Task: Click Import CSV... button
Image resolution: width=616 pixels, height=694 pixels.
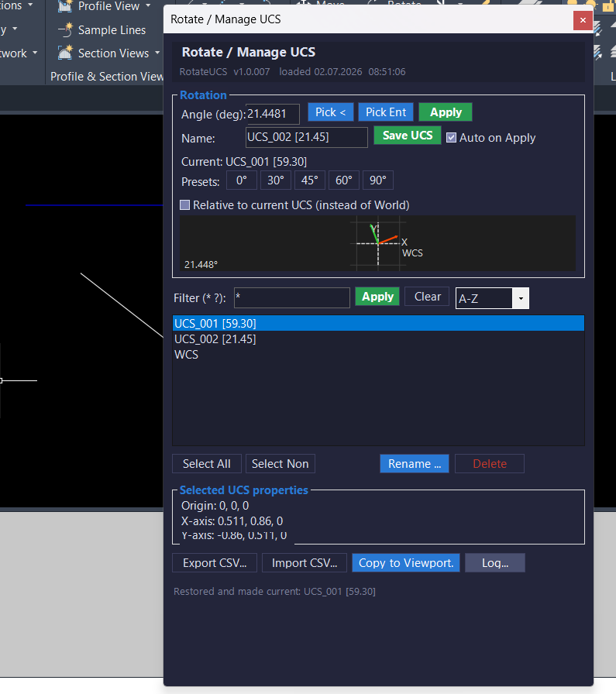Action: point(305,563)
